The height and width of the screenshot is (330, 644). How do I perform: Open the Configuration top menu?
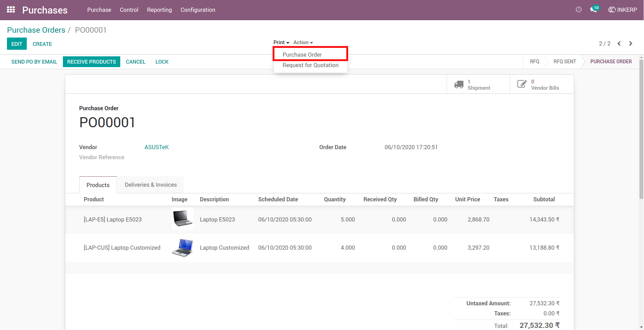click(198, 10)
